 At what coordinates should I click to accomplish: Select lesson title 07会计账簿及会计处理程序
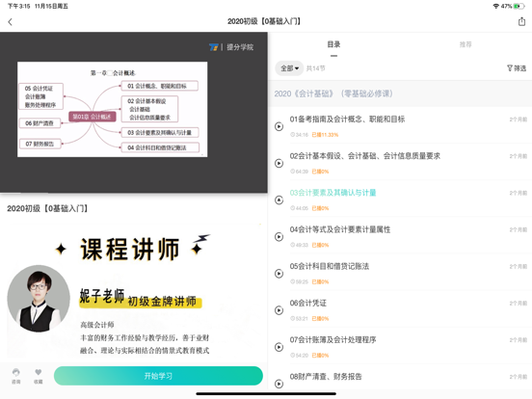[x=332, y=339]
